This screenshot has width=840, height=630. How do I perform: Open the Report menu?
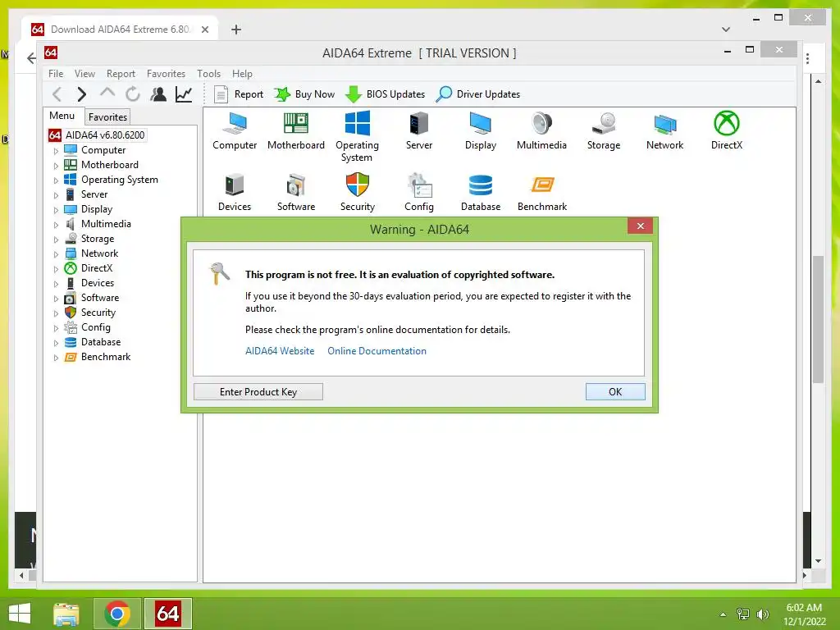(x=121, y=73)
